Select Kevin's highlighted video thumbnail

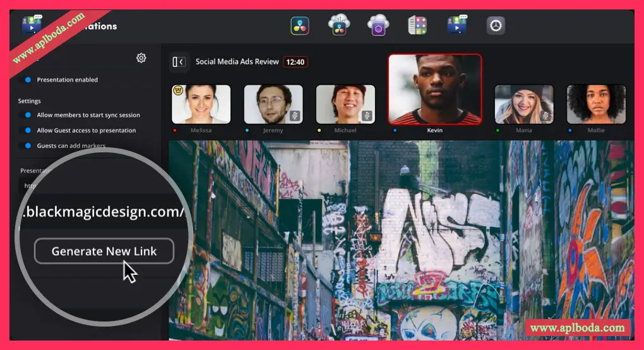435,89
